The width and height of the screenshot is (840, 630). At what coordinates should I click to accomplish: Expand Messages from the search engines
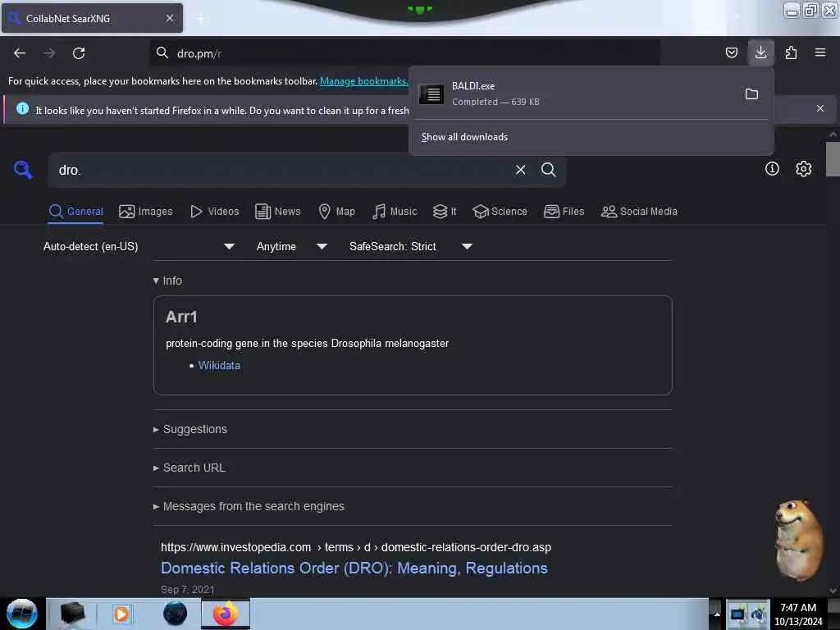coord(249,506)
